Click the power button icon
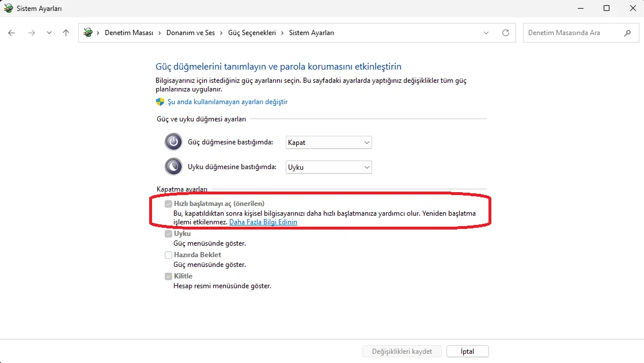 click(x=173, y=142)
